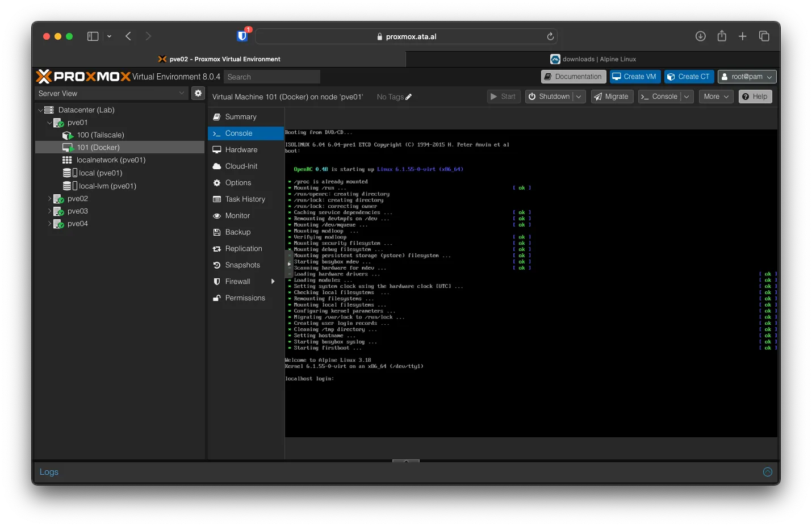Expand the Logs panel with round arrow
812x527 pixels.
768,472
